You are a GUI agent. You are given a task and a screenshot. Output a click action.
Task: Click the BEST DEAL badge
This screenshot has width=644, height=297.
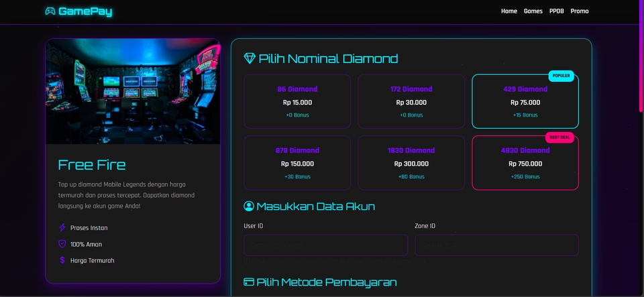(559, 137)
